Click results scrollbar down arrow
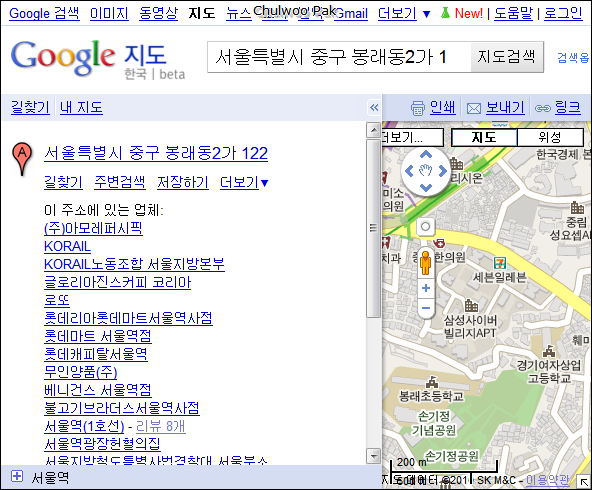This screenshot has width=592, height=490. click(373, 456)
